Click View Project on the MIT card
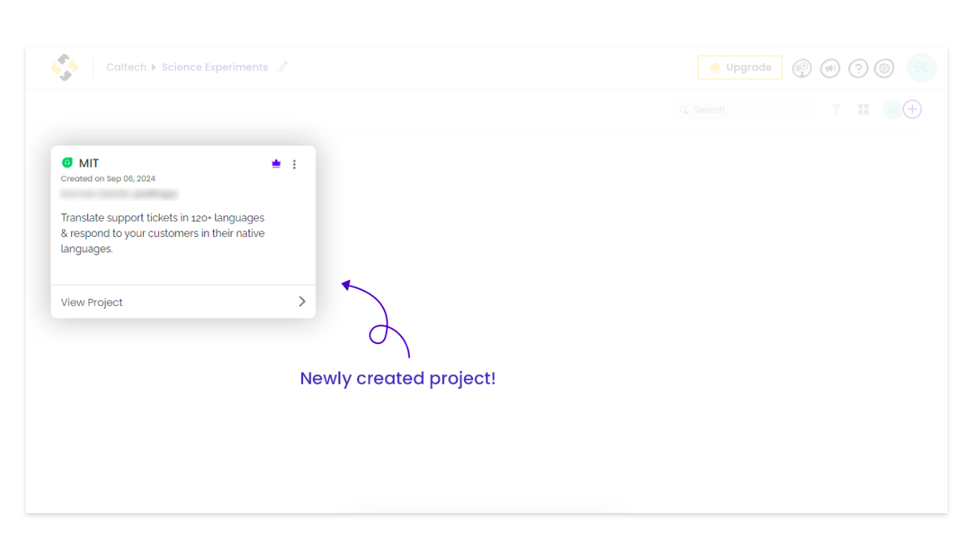Viewport: 973px width, 560px height. click(92, 302)
